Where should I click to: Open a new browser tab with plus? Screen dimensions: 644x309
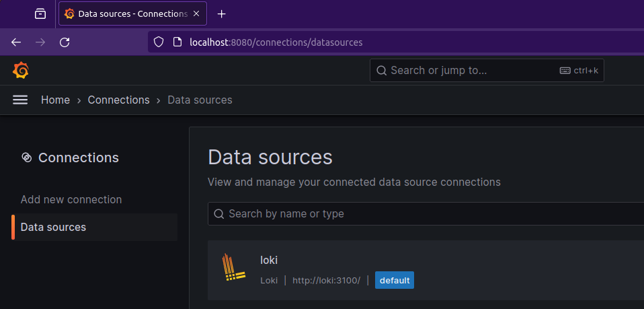[x=222, y=13]
